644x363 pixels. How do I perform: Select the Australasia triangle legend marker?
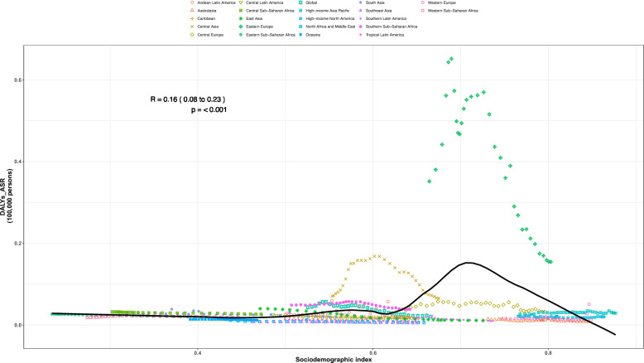click(x=191, y=9)
